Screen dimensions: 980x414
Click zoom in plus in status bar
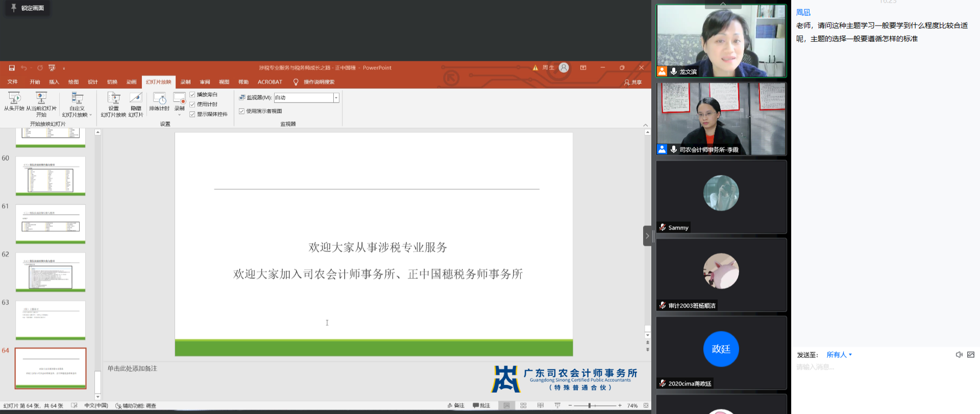620,406
